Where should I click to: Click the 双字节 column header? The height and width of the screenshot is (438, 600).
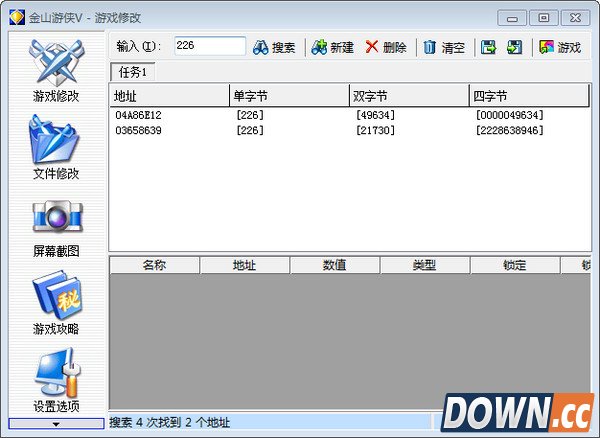coord(409,96)
